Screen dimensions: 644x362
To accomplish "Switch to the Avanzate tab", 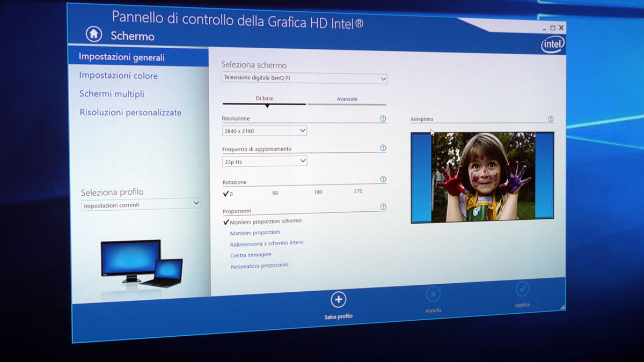I will coord(347,99).
